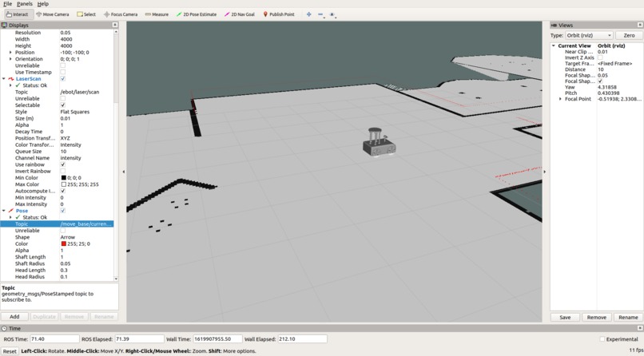Open Min Color black swatch
This screenshot has width=644, height=356.
click(64, 177)
